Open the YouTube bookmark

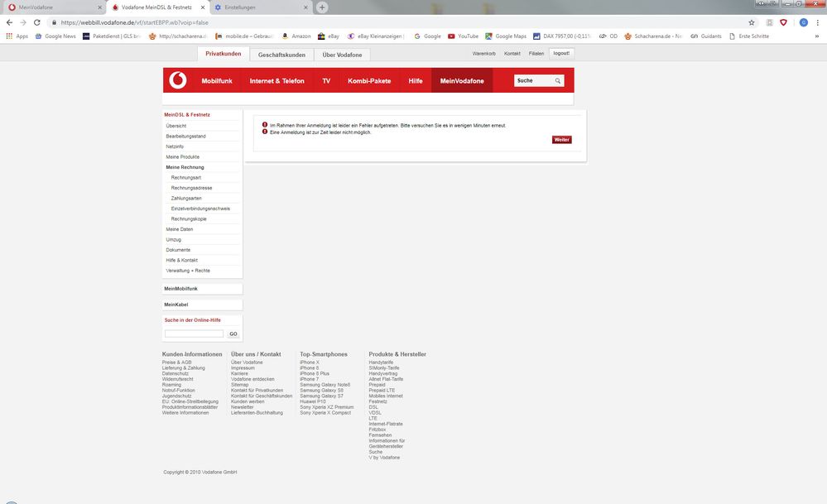(463, 36)
